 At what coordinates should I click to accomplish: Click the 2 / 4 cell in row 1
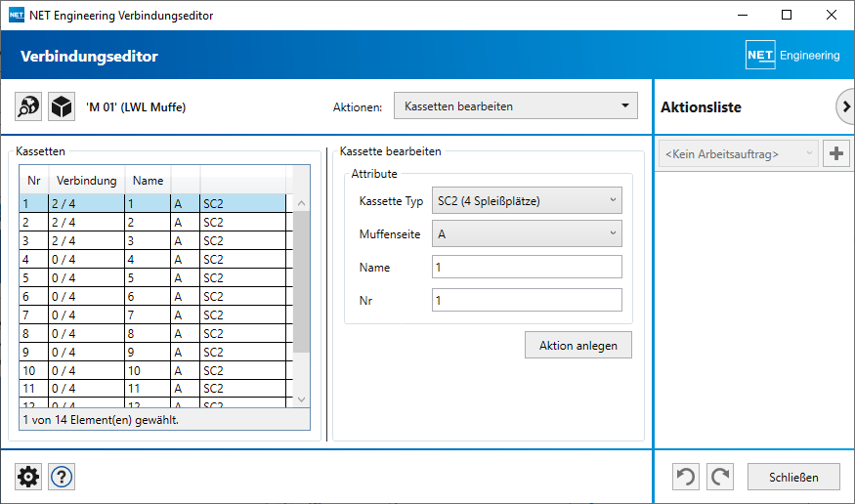87,204
